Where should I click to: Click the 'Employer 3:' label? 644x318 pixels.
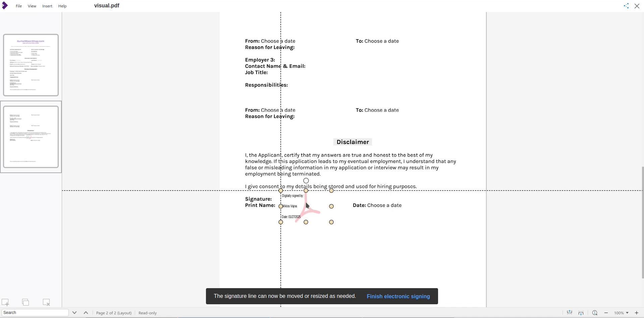coord(260,60)
